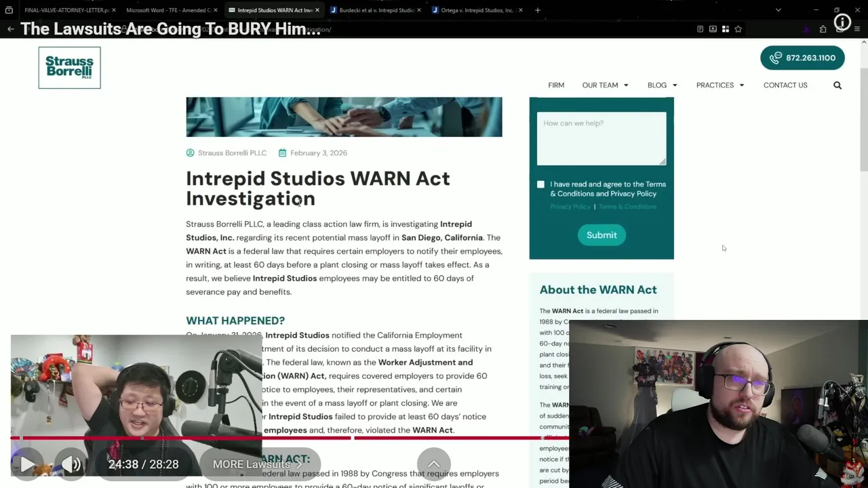This screenshot has height=488, width=868.
Task: Seek along the red video progress bar
Action: click(x=290, y=438)
